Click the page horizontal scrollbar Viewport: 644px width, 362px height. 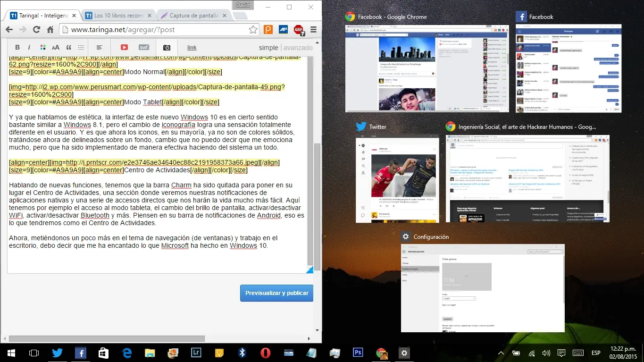click(107, 338)
